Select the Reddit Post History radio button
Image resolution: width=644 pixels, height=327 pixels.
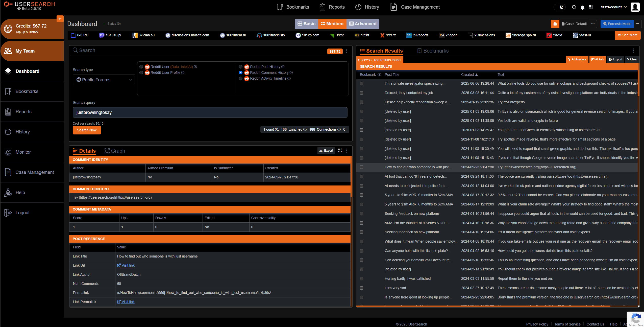[x=240, y=67]
